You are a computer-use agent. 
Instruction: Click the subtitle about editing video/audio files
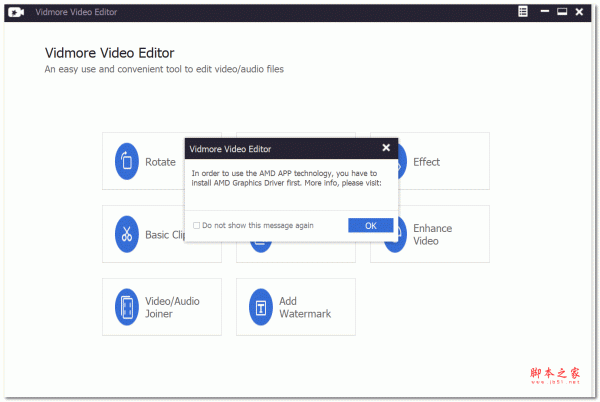click(x=164, y=69)
